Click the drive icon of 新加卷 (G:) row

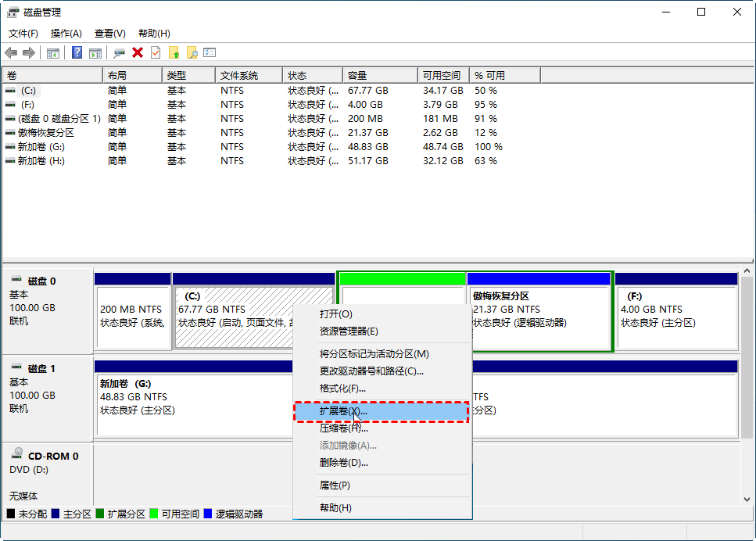click(x=10, y=146)
